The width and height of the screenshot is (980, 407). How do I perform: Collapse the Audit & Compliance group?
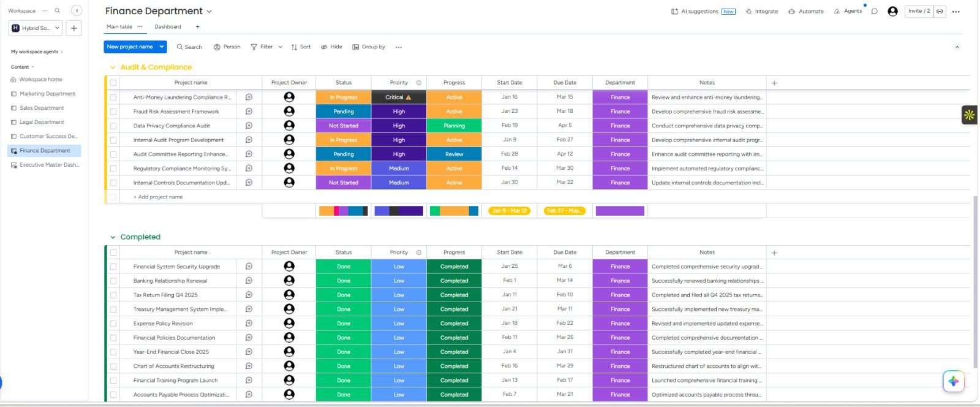113,67
